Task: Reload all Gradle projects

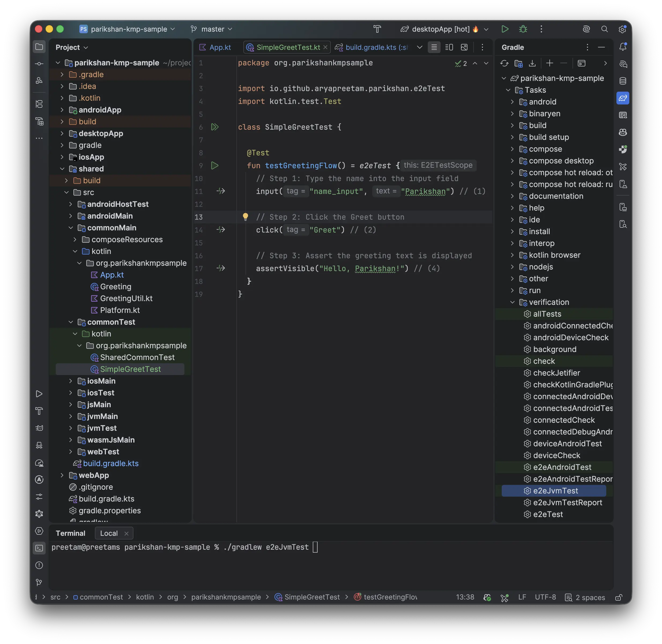Action: coord(504,63)
